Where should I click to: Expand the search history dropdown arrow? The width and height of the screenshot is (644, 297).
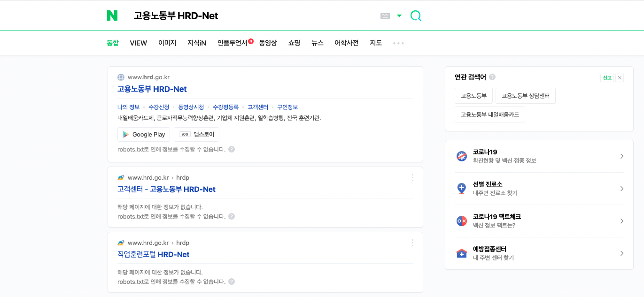tap(399, 16)
